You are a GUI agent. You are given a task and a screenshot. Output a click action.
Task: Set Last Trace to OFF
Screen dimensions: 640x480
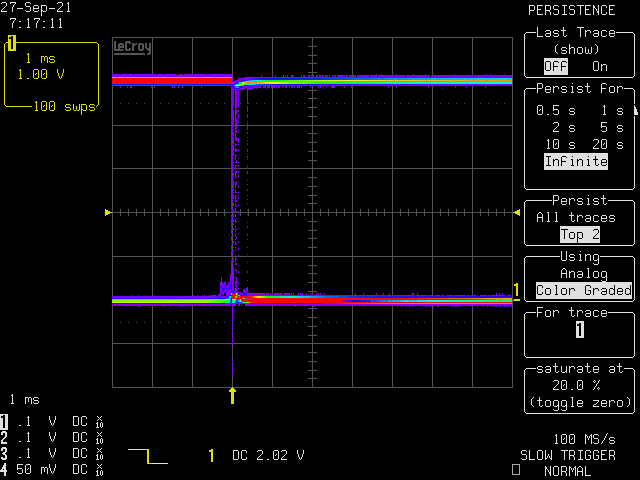(x=554, y=66)
